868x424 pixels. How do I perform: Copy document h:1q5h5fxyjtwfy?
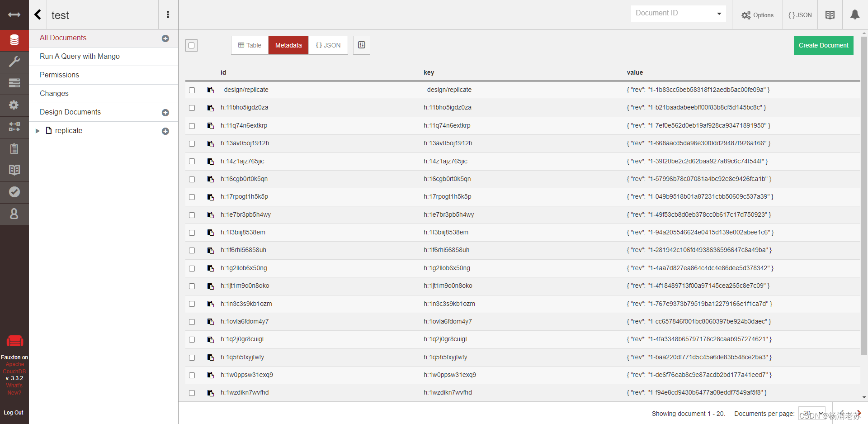[x=210, y=357]
